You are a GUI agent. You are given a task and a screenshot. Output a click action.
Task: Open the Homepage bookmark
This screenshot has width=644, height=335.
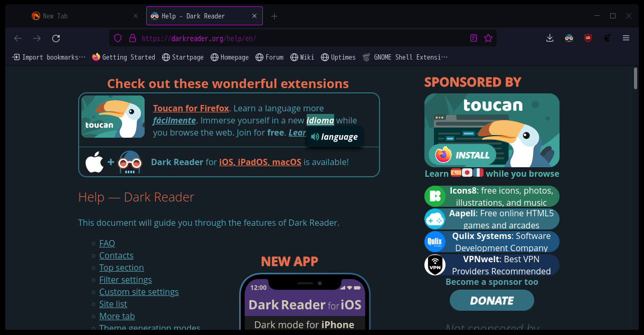pos(230,57)
